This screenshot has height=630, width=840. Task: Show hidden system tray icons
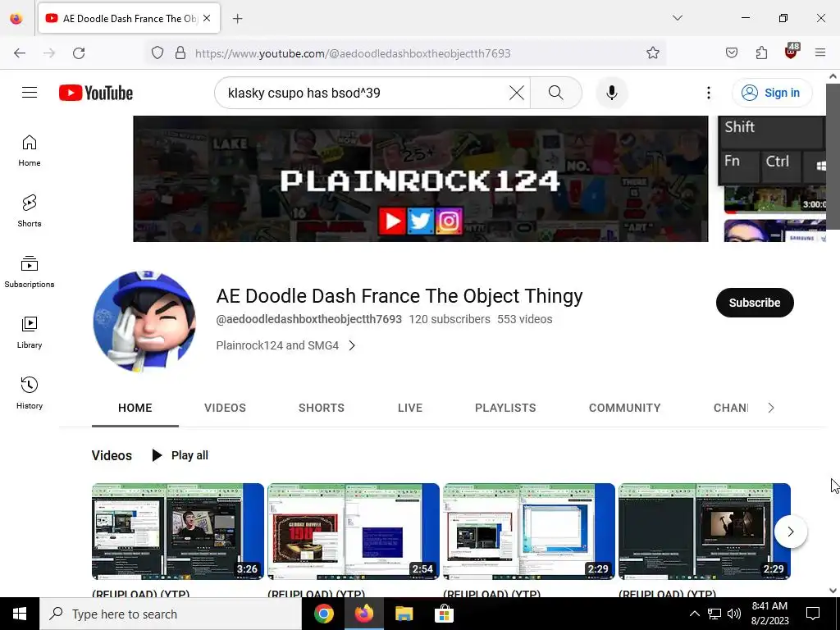(x=694, y=614)
